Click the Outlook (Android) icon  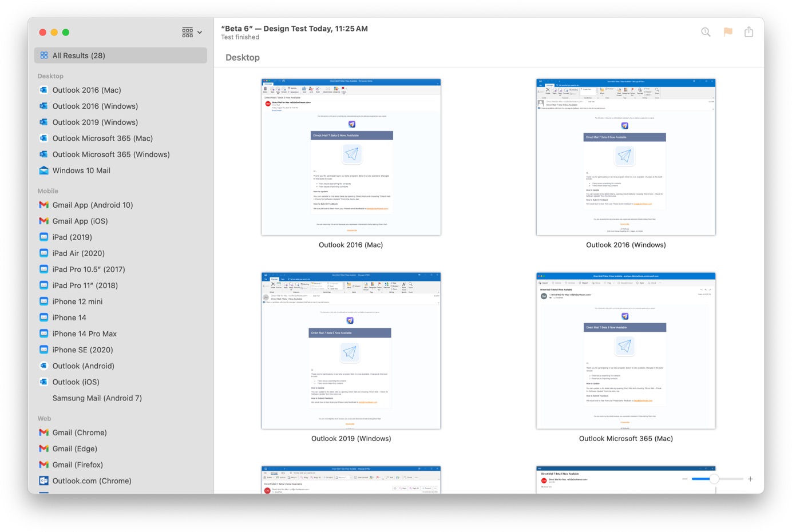[43, 366]
